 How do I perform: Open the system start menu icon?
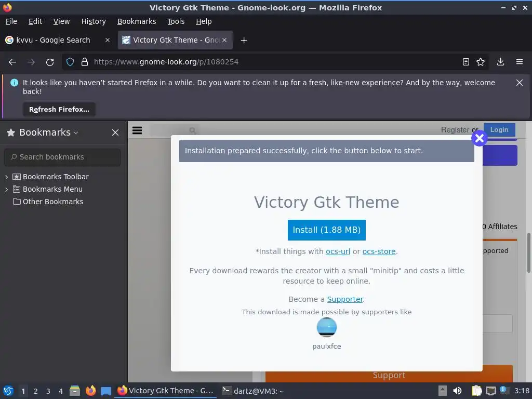(8, 391)
